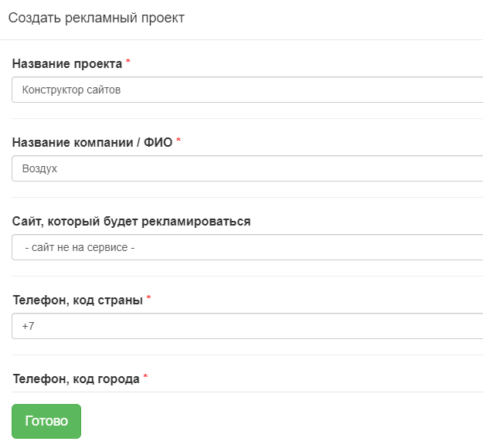This screenshot has width=483, height=448.
Task: Click the Создать рекламный проект heading
Action: [x=97, y=18]
